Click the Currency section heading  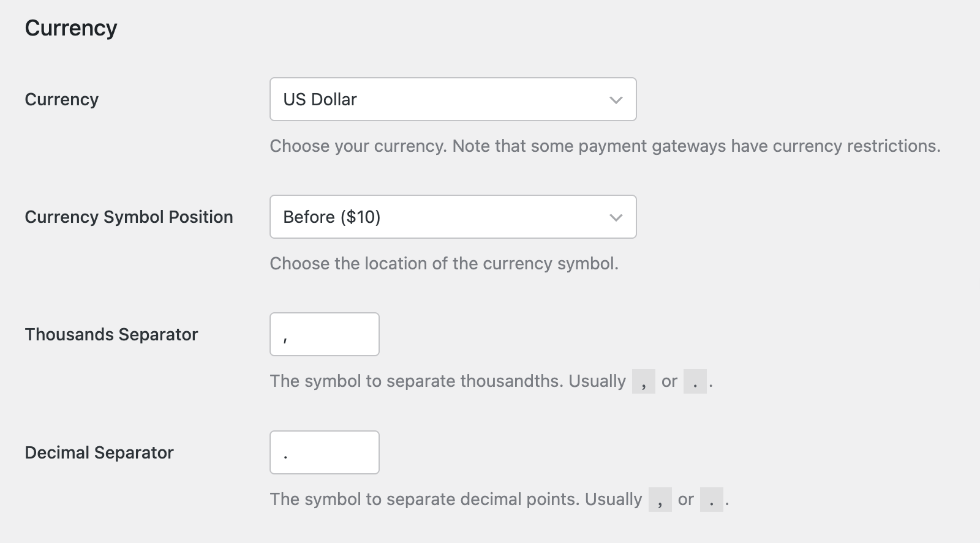(72, 27)
